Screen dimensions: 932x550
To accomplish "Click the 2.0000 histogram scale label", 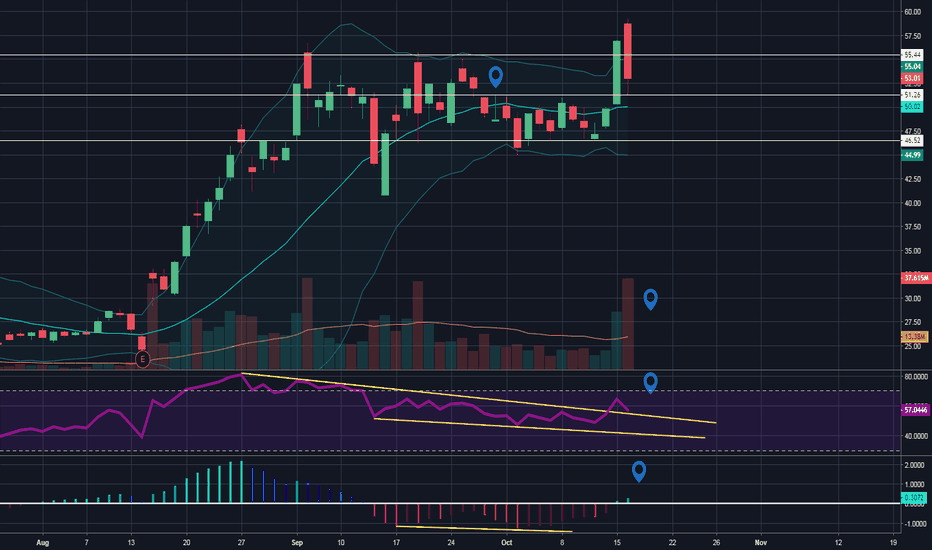I will (x=914, y=465).
